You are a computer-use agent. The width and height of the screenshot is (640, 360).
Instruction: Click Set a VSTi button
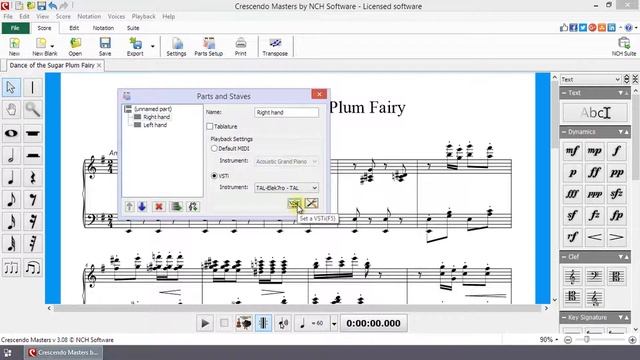(295, 203)
